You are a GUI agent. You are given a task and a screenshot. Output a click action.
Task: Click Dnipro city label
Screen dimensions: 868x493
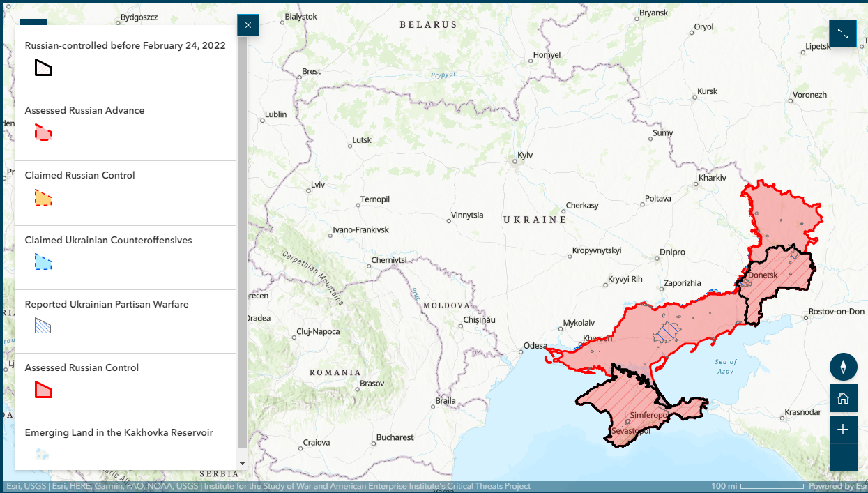click(x=672, y=252)
